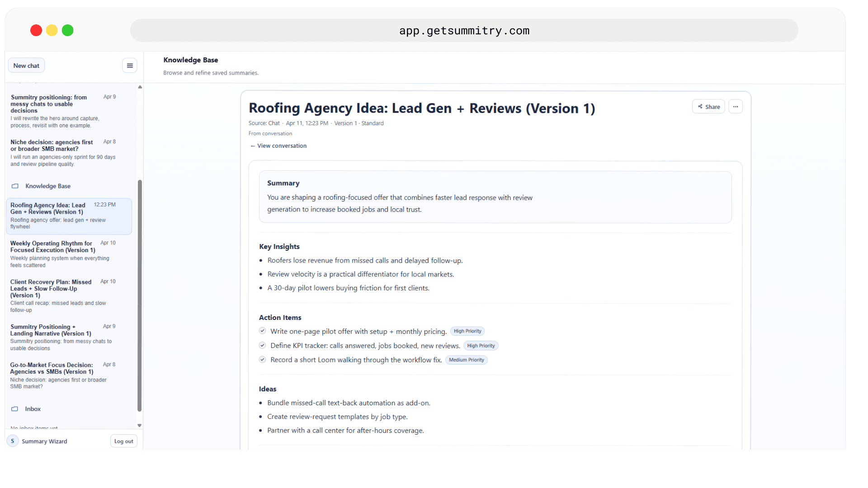Toggle the checkmark on 'Define KPI tracker' item
Viewport: 868px width, 488px height.
[262, 345]
